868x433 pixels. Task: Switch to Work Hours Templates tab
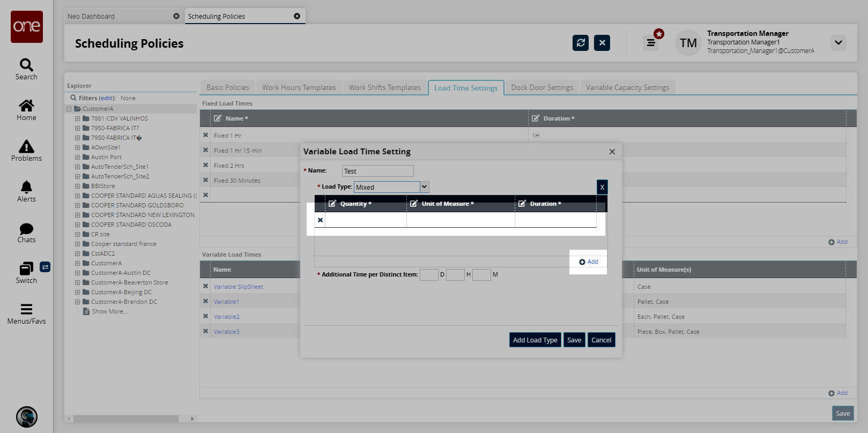click(299, 87)
